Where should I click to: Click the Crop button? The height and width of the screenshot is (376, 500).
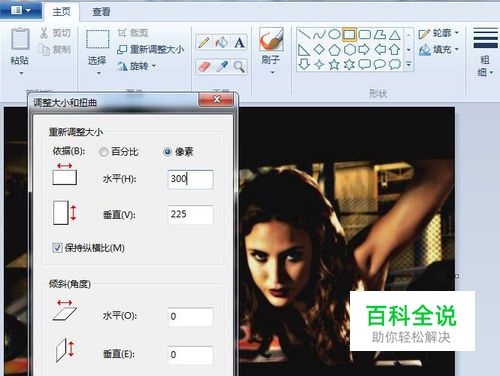coord(133,33)
